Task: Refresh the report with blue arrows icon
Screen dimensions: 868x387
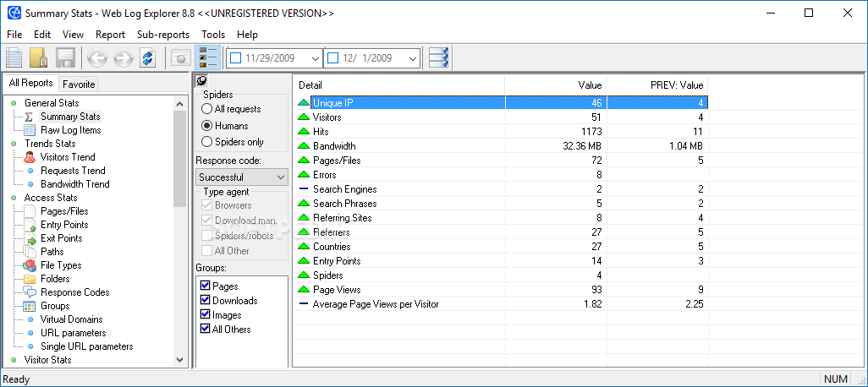Action: coord(148,57)
